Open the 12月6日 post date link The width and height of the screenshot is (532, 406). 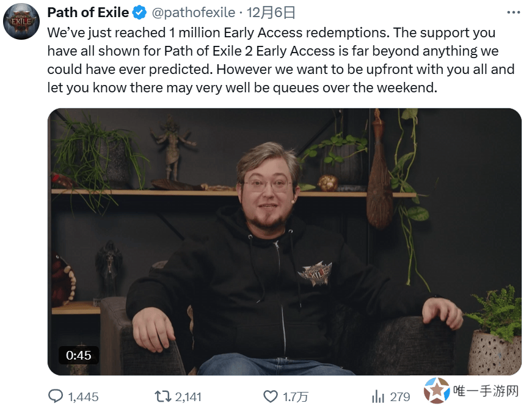(271, 13)
